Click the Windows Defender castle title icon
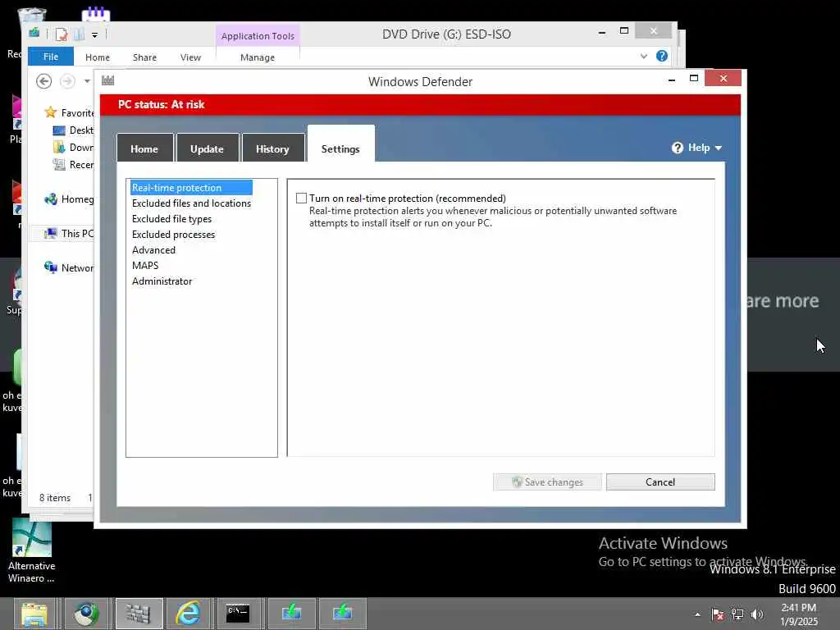The height and width of the screenshot is (630, 840). coord(107,80)
